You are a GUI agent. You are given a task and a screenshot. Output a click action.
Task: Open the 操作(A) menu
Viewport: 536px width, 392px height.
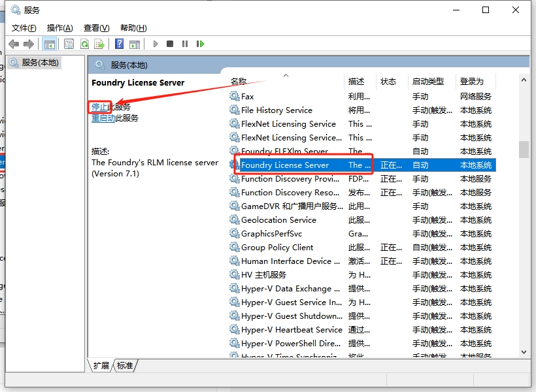point(60,28)
